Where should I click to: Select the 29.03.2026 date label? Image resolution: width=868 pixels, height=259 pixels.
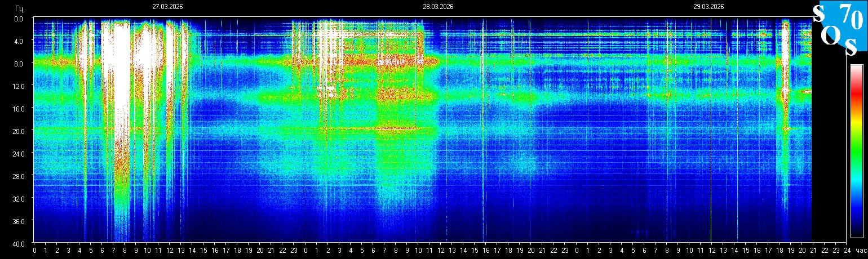coord(708,7)
